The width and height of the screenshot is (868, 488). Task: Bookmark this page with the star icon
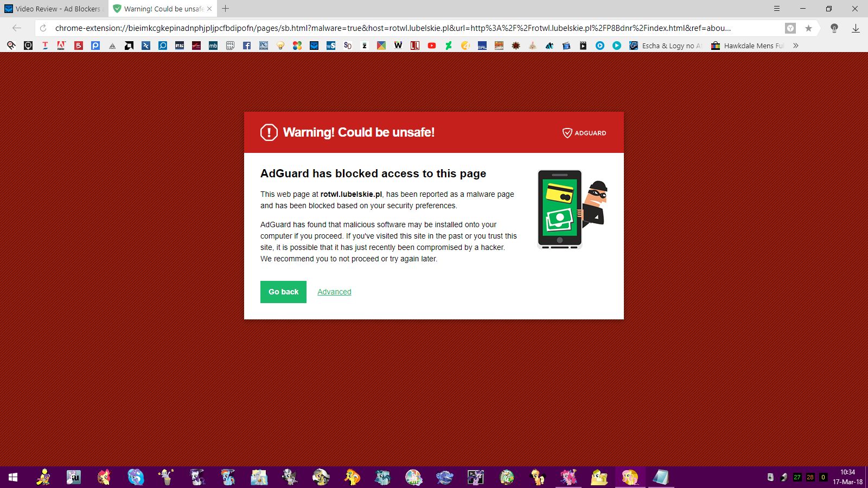tap(808, 28)
